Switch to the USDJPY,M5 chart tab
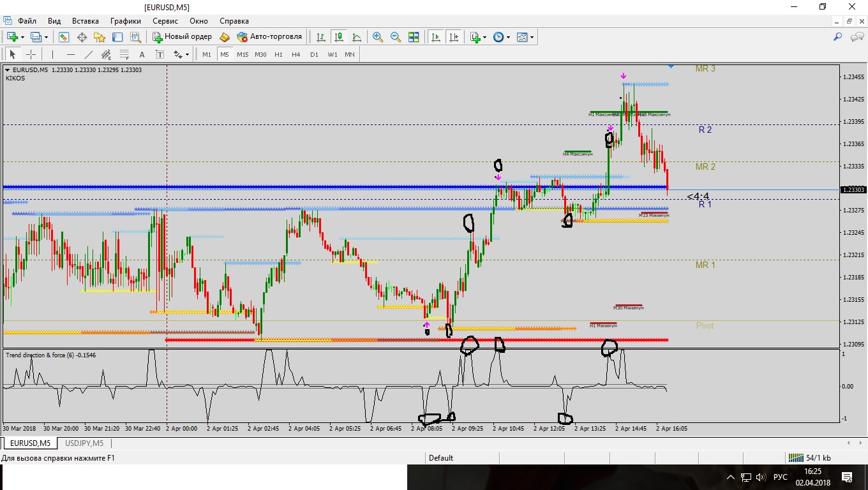The height and width of the screenshot is (490, 868). 84,443
